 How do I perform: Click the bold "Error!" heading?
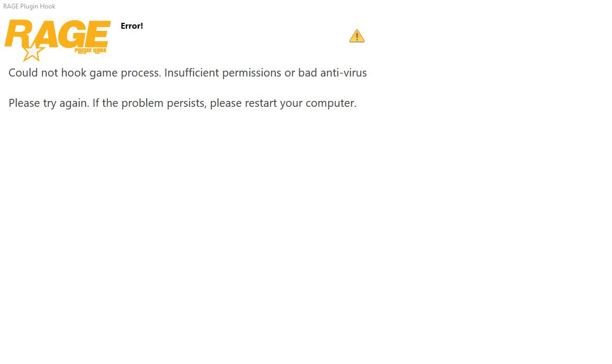132,26
